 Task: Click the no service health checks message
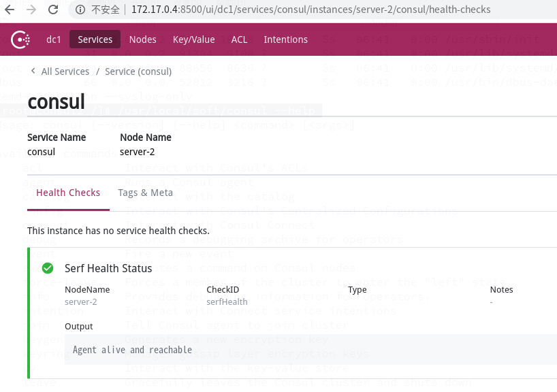pos(118,231)
